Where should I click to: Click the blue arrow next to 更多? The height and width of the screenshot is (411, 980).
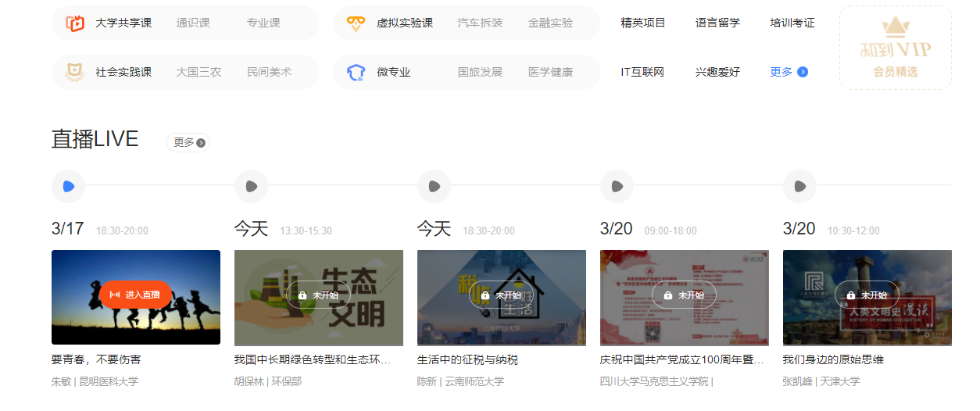(x=803, y=72)
